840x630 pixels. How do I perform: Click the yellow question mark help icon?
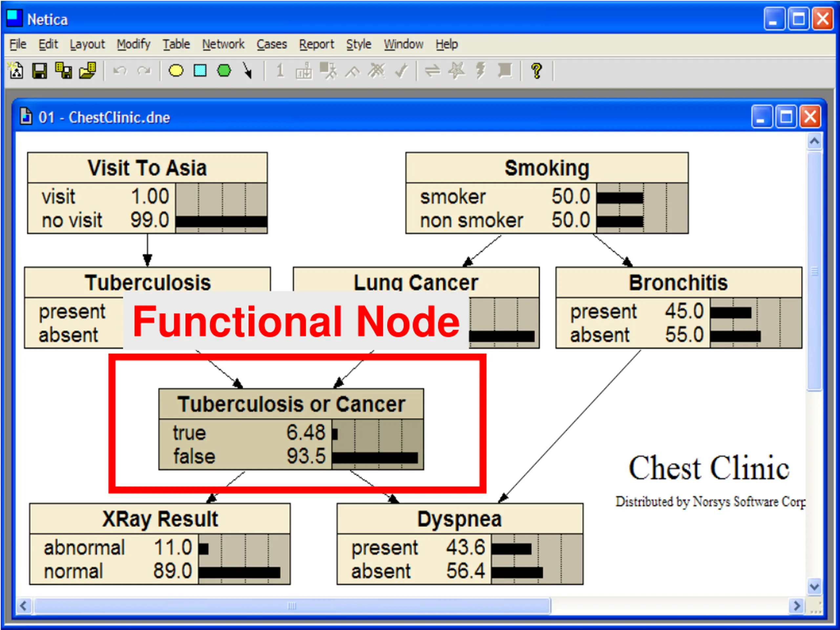536,71
